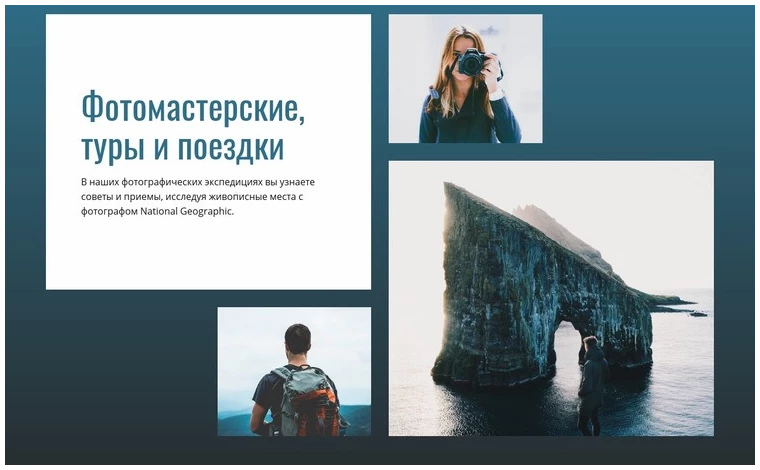Select heading "Фотомастерские, туры и поездки"
Screen dimensions: 760x470
pos(193,127)
